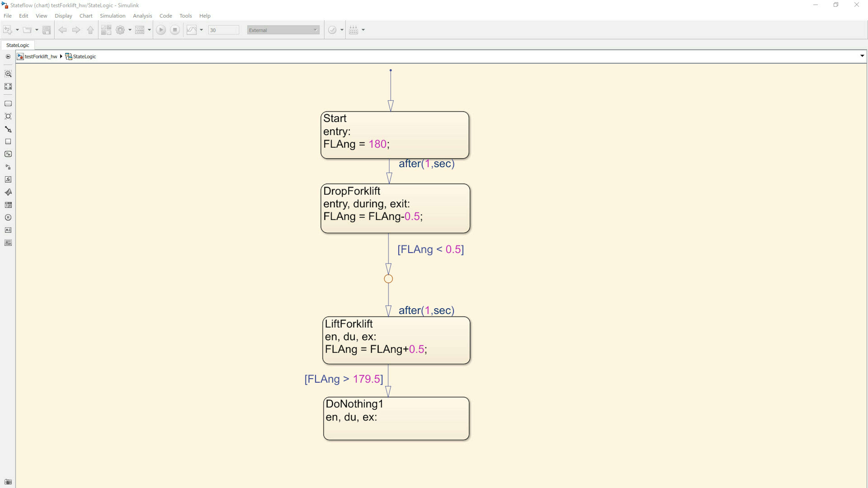Screen dimensions: 868x488
Task: Select the Simulink State palette tool
Action: click(8, 154)
